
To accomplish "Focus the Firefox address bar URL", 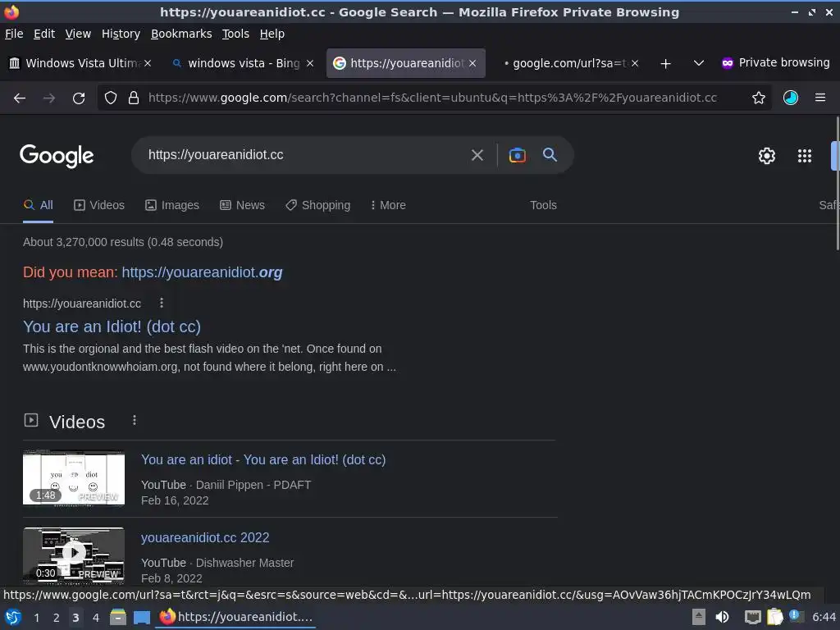I will point(432,98).
